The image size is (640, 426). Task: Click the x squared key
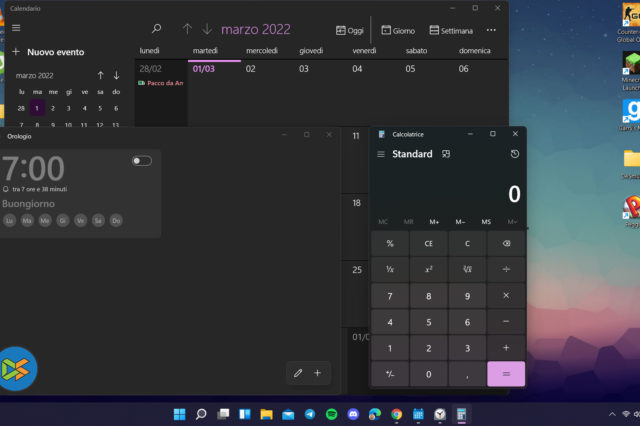[429, 269]
